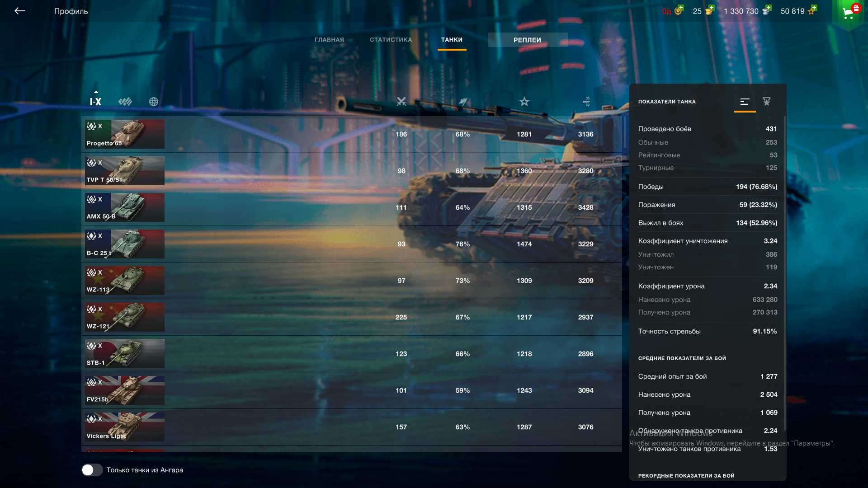Image resolution: width=868 pixels, height=488 pixels.
Task: Select the ТАНКИ tab
Action: 452,40
